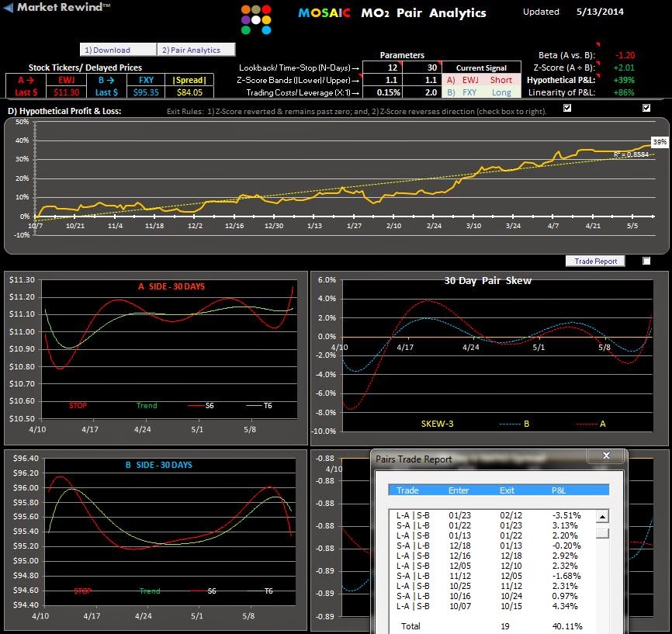This screenshot has height=634, width=672.
Task: Click the P&L column header in report
Action: 559,490
